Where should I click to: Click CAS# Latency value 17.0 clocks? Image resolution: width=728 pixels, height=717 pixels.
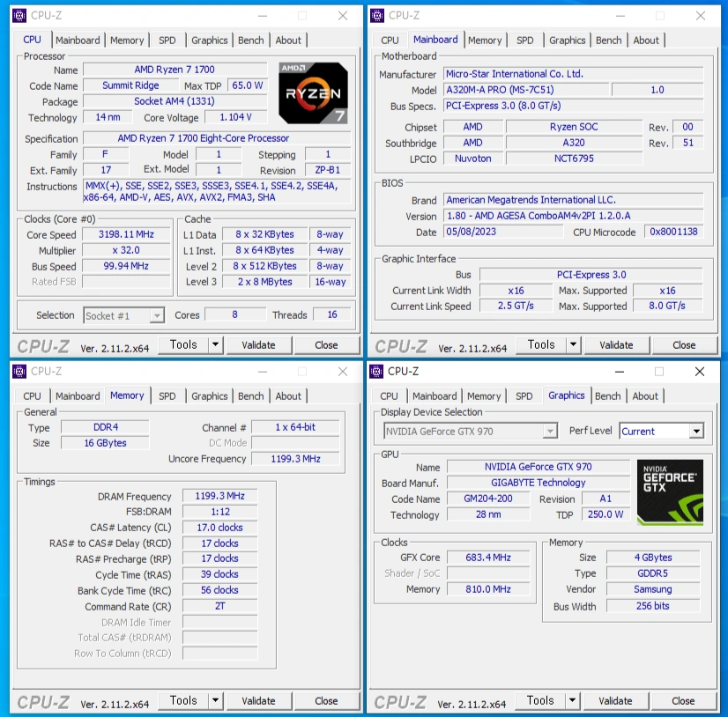220,528
